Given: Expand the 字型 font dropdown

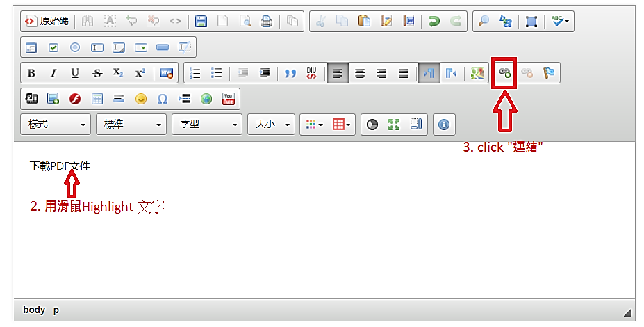Looking at the screenshot, I should pyautogui.click(x=207, y=125).
